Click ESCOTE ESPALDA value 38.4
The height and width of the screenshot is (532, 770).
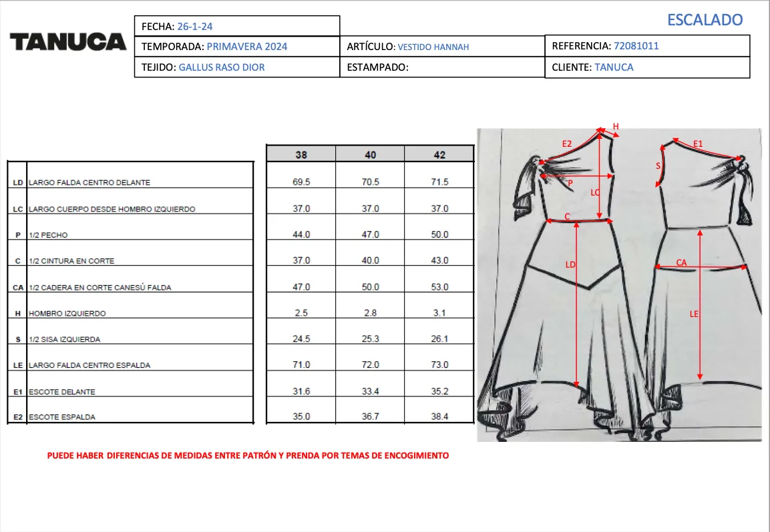(439, 417)
